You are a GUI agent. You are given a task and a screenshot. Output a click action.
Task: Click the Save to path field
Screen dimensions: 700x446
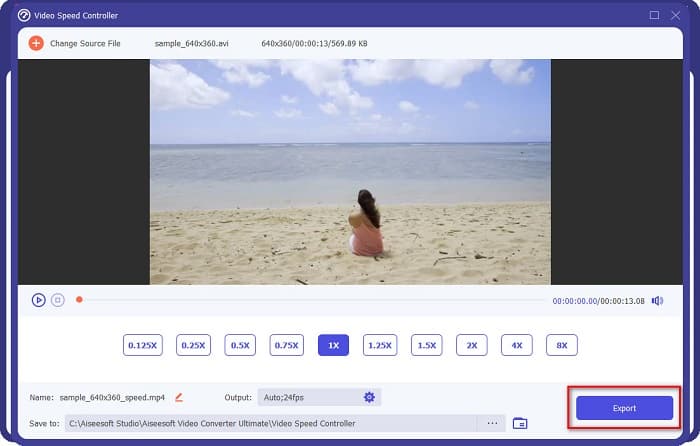coord(270,423)
